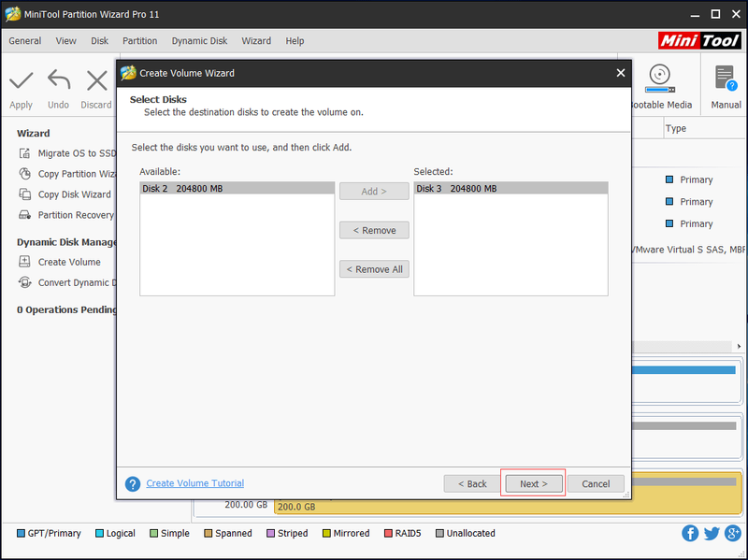Open the Create Volume Tutorial link
Screen dimensions: 748x560
(x=195, y=483)
